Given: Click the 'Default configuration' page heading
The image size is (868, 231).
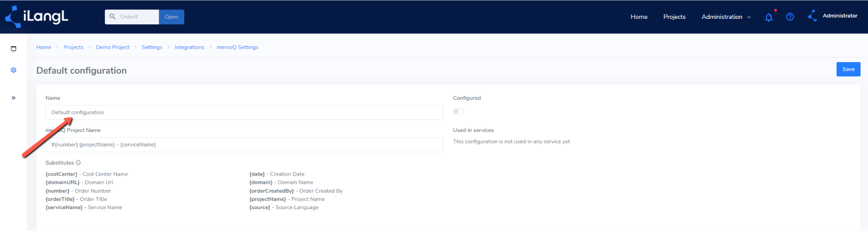Looking at the screenshot, I should (81, 71).
